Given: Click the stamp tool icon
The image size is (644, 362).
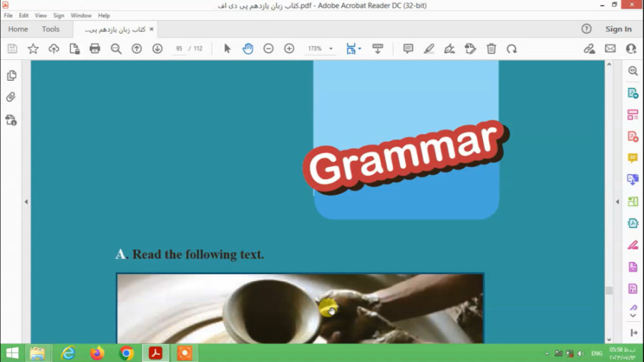Looking at the screenshot, I should pyautogui.click(x=470, y=49).
